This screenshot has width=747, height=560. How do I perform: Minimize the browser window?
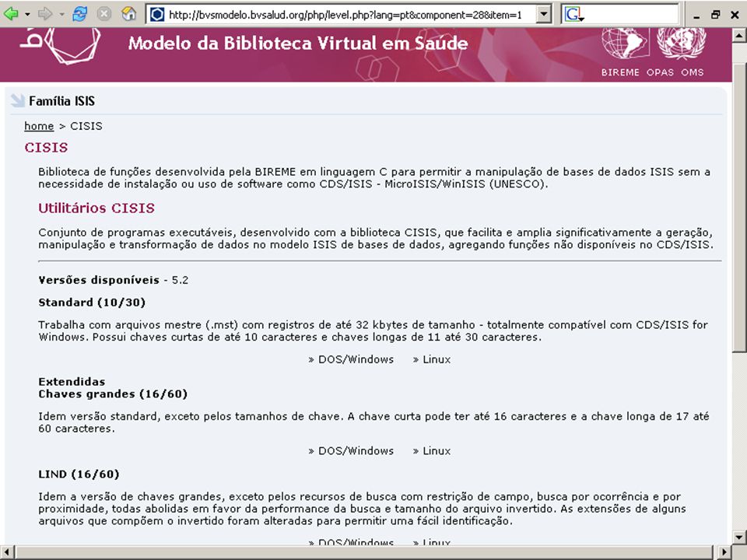(x=696, y=16)
